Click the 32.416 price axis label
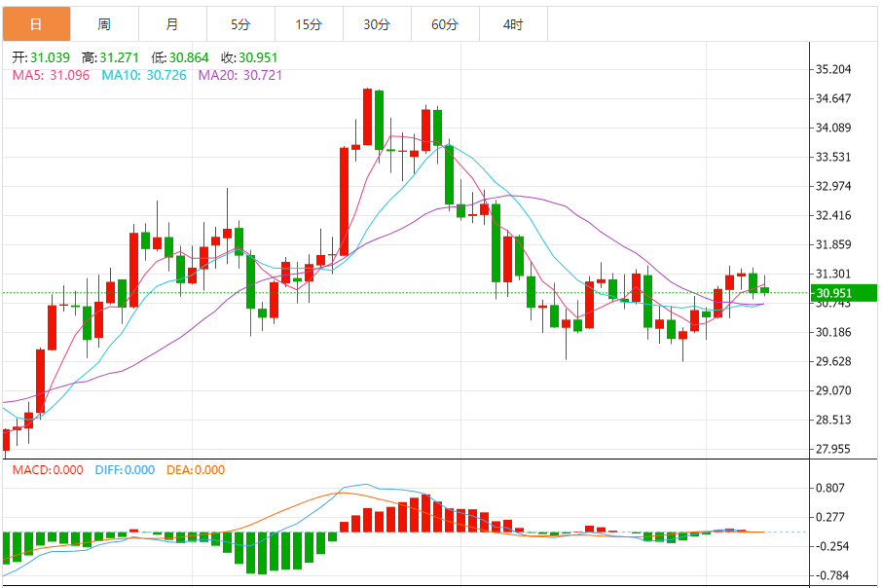Image resolution: width=882 pixels, height=588 pixels. (x=833, y=215)
